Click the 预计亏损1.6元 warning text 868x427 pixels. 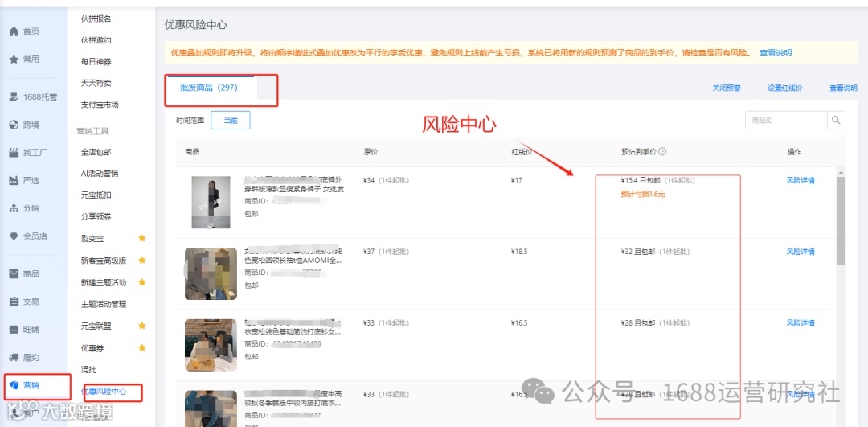643,194
